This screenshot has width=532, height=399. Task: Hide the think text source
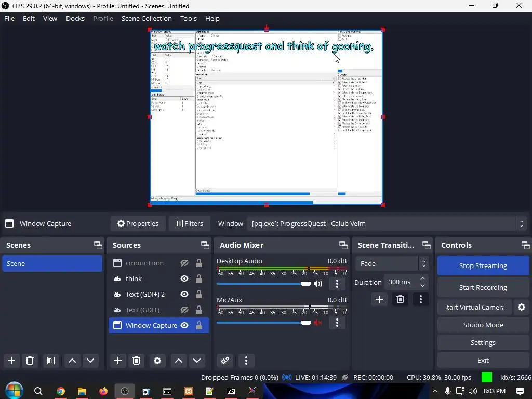pos(184,278)
